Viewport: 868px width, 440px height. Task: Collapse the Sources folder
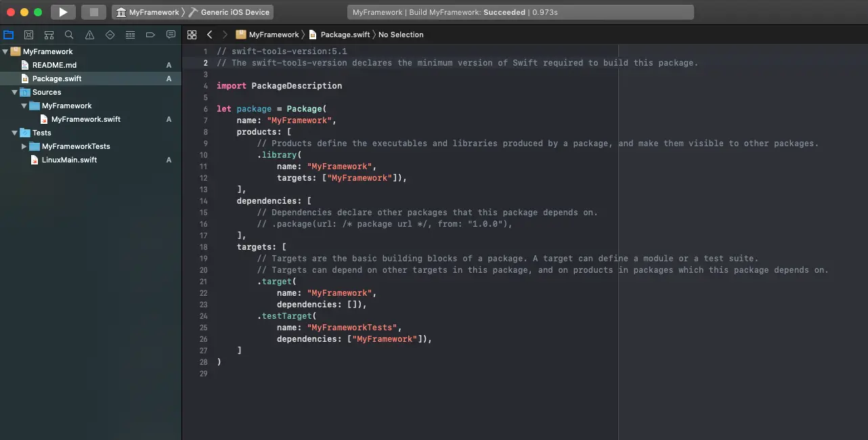tap(14, 92)
